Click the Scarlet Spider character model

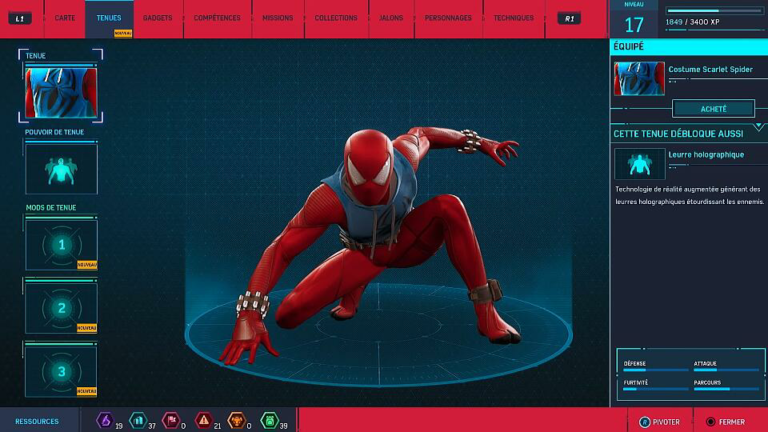(x=372, y=245)
